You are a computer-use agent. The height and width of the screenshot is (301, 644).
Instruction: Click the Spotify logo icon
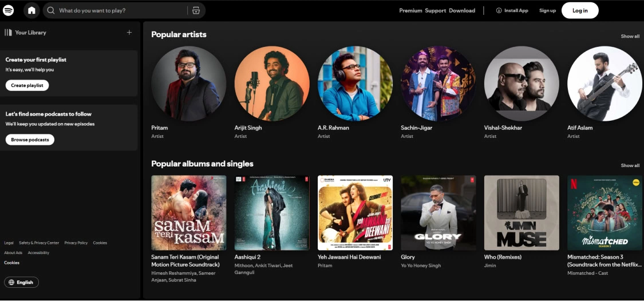coord(8,10)
